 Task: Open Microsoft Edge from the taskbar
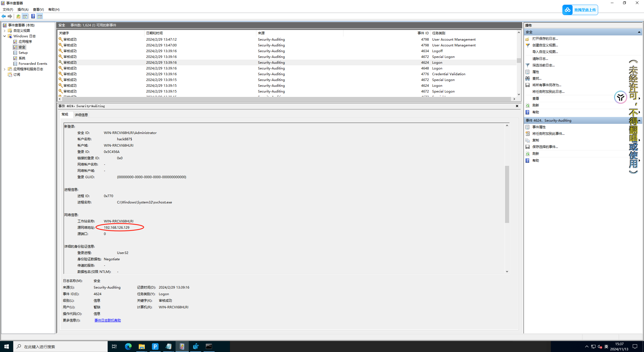click(128, 347)
